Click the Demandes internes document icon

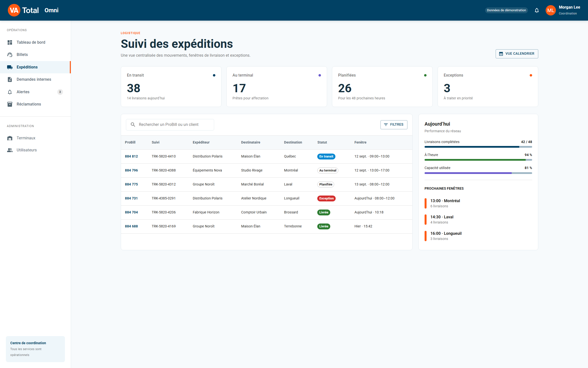point(10,79)
